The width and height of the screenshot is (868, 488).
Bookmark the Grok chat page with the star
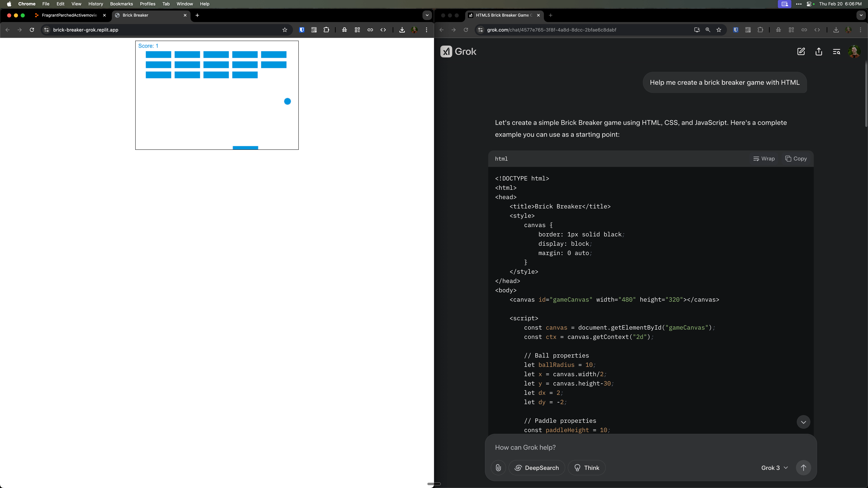(719, 30)
